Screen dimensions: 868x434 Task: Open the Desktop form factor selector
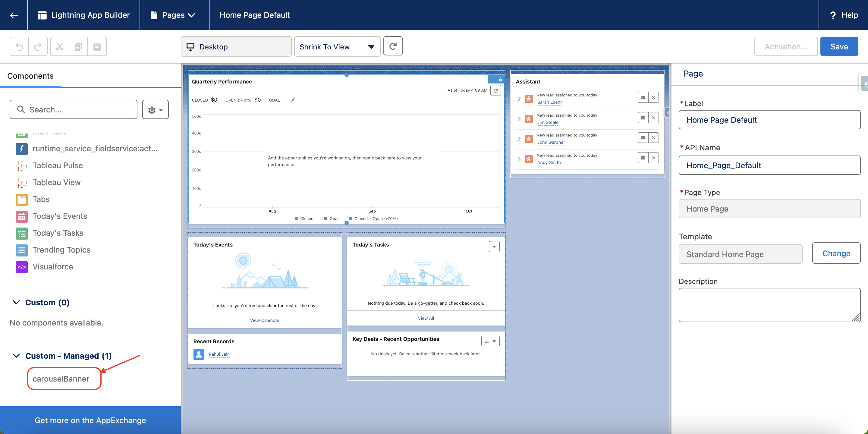[x=236, y=46]
